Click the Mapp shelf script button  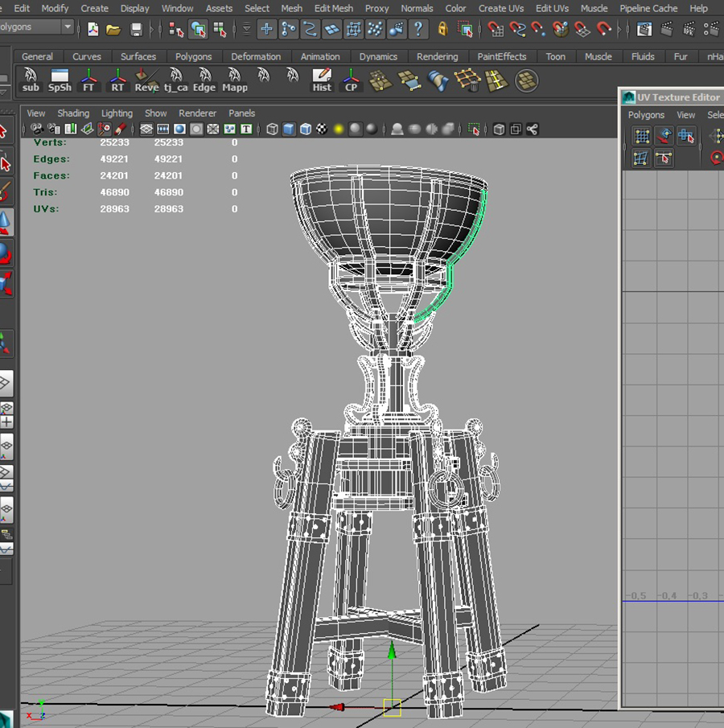[x=235, y=80]
